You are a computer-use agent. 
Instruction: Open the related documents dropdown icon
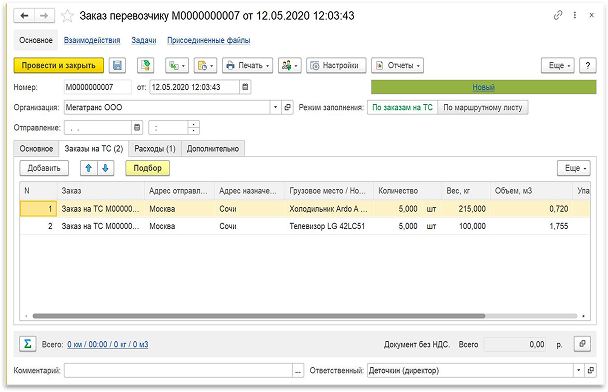[205, 66]
